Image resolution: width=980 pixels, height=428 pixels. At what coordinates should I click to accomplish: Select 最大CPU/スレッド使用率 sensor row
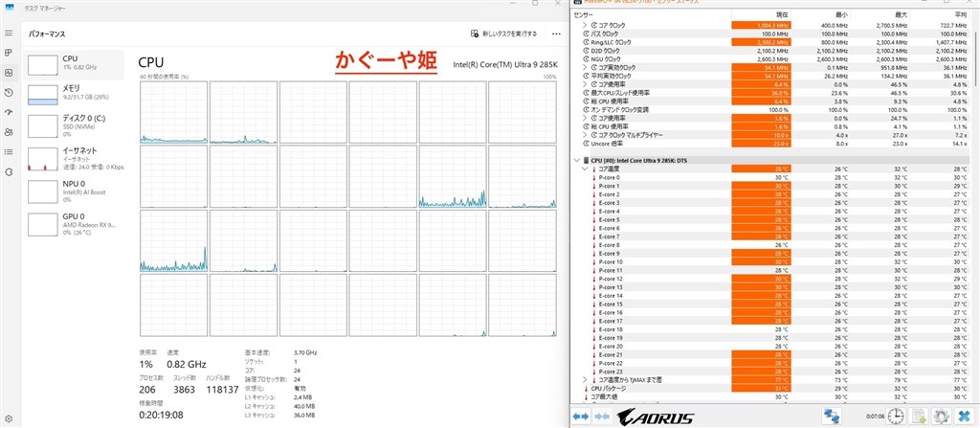point(770,93)
